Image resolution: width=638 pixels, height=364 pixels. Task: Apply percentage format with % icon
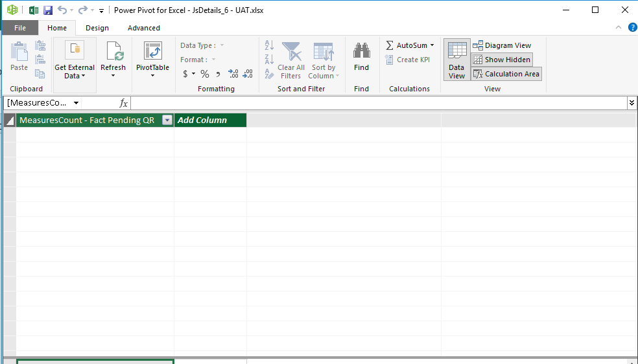coord(205,74)
